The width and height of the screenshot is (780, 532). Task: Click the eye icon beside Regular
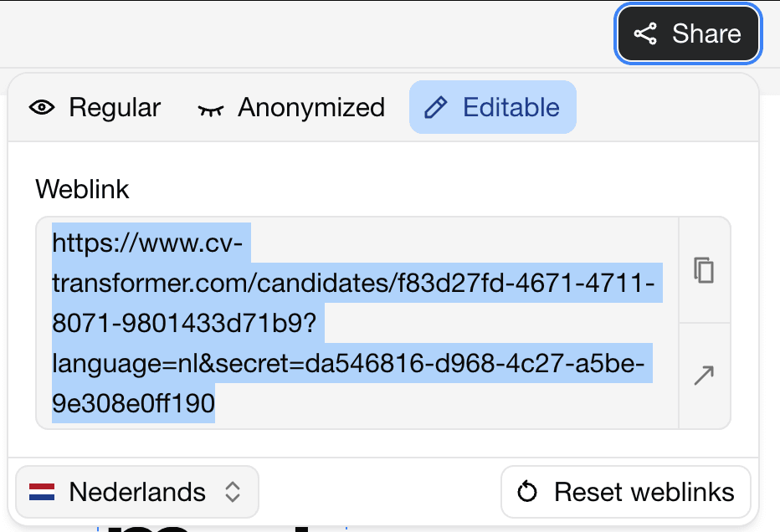click(42, 108)
